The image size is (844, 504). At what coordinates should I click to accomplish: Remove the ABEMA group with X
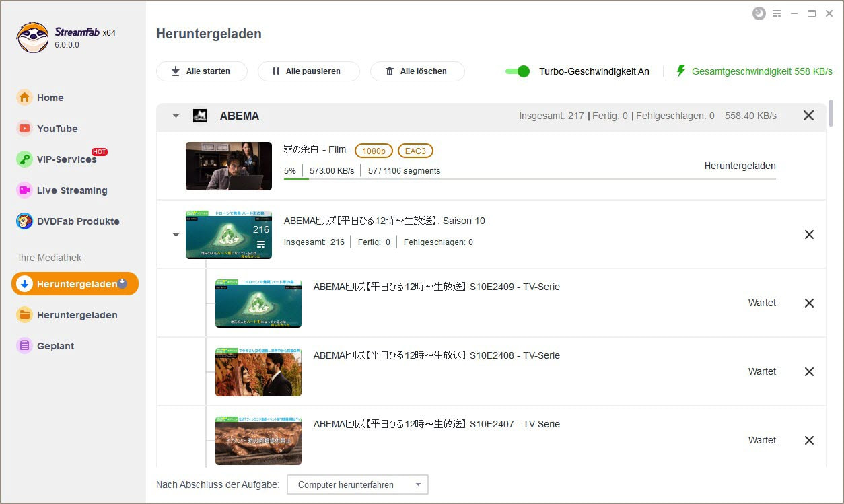[x=809, y=116]
